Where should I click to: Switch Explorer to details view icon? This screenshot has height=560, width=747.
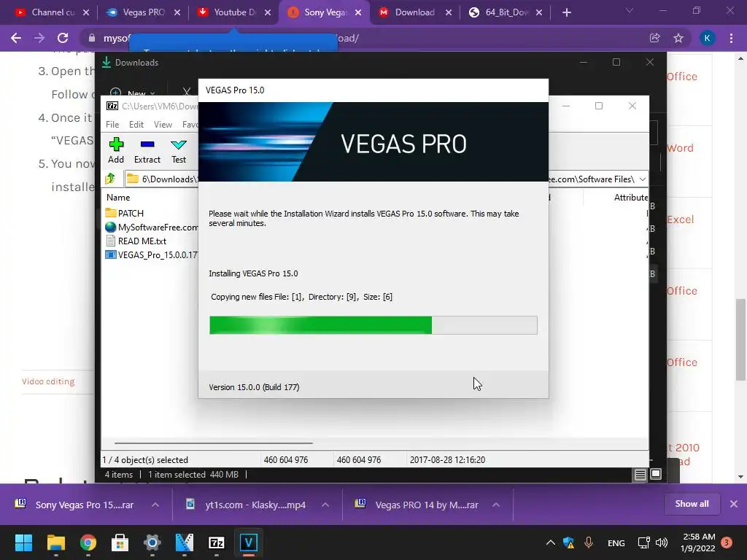coord(640,474)
